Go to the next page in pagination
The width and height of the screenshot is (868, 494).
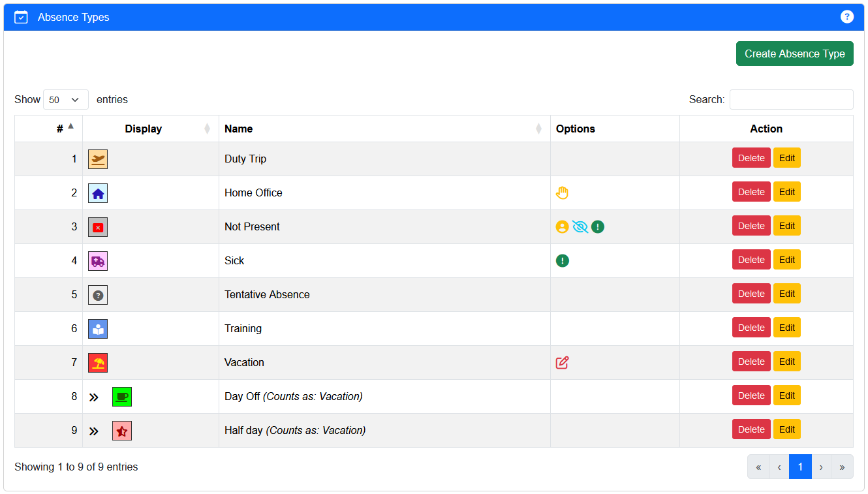click(x=821, y=467)
